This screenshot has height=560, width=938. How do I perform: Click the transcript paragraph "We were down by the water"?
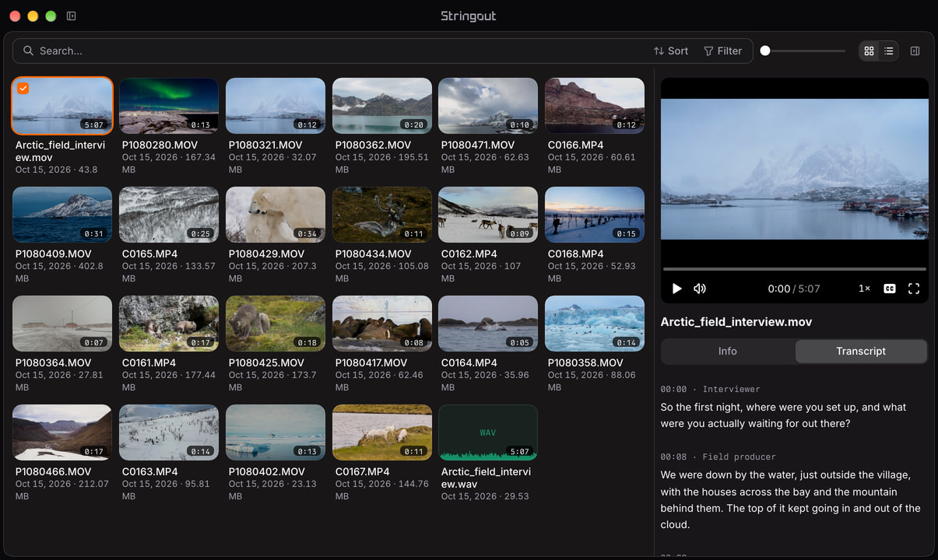point(791,499)
